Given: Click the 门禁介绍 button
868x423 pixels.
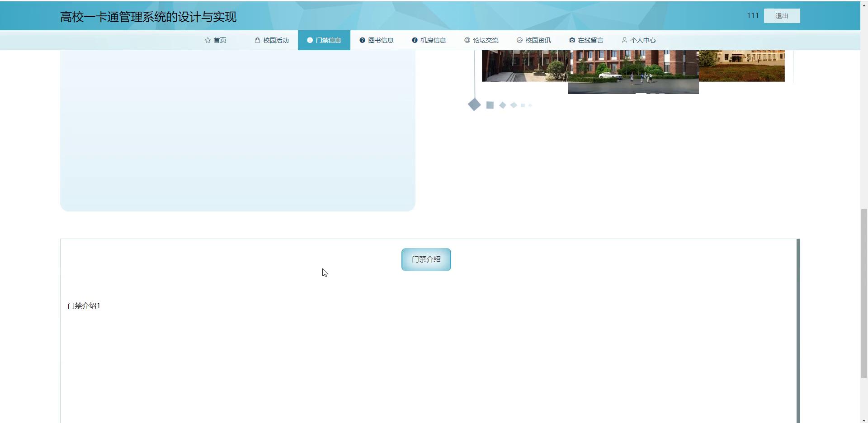Looking at the screenshot, I should (x=426, y=259).
